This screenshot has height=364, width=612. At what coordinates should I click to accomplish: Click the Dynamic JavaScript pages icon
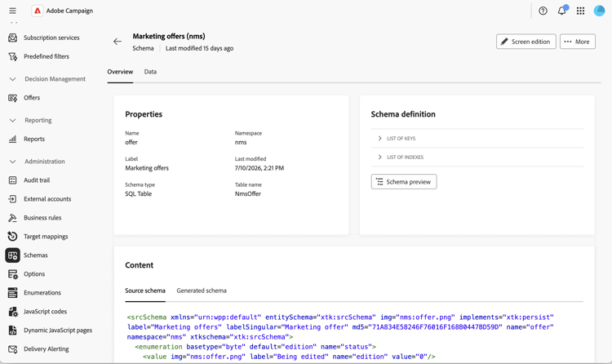pyautogui.click(x=12, y=331)
